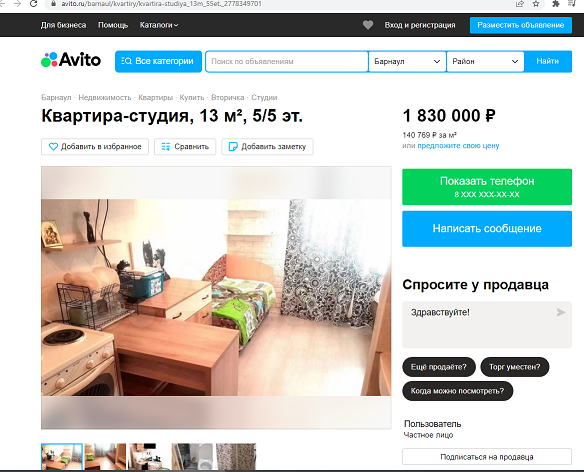
Task: Click Спросите у продавца heading
Action: click(x=476, y=285)
